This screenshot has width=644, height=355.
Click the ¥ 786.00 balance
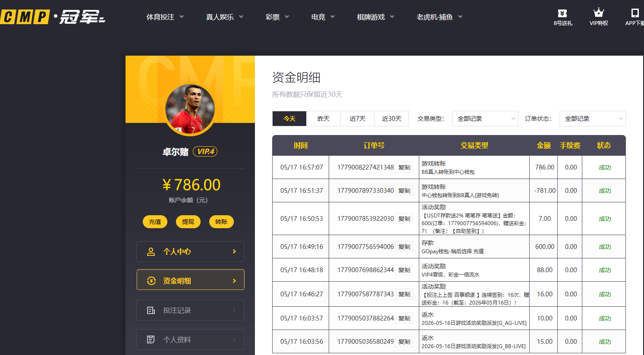tap(192, 185)
